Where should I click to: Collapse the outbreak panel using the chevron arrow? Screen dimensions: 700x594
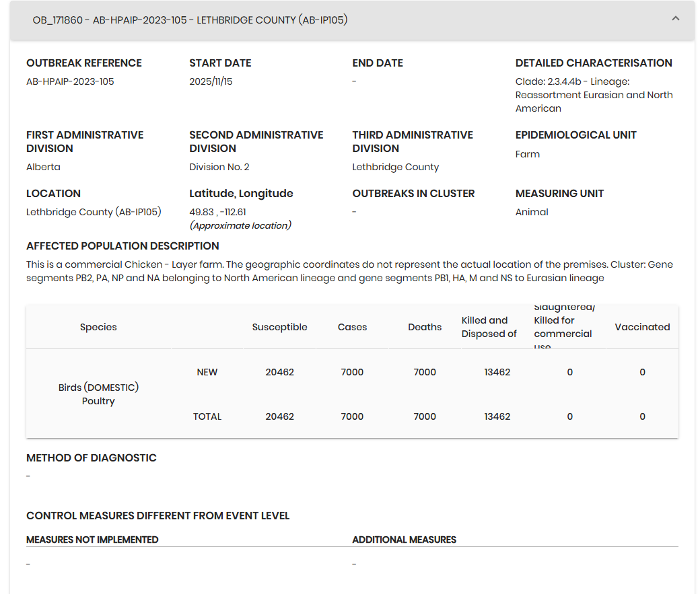click(676, 19)
